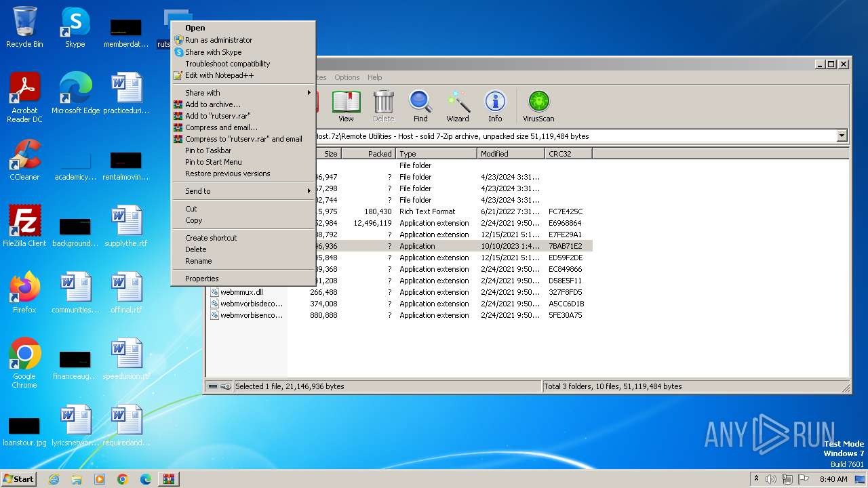
Task: Open Google Chrome desktop shortcut
Action: click(24, 363)
